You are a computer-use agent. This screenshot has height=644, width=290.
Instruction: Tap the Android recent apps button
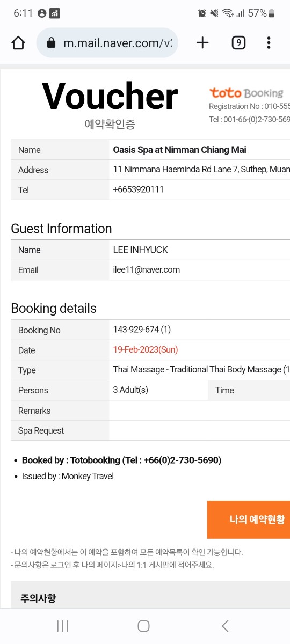pyautogui.click(x=63, y=626)
